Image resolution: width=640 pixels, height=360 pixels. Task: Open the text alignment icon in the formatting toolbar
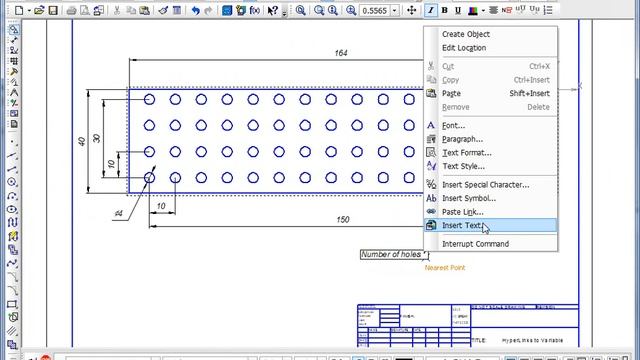[x=493, y=11]
